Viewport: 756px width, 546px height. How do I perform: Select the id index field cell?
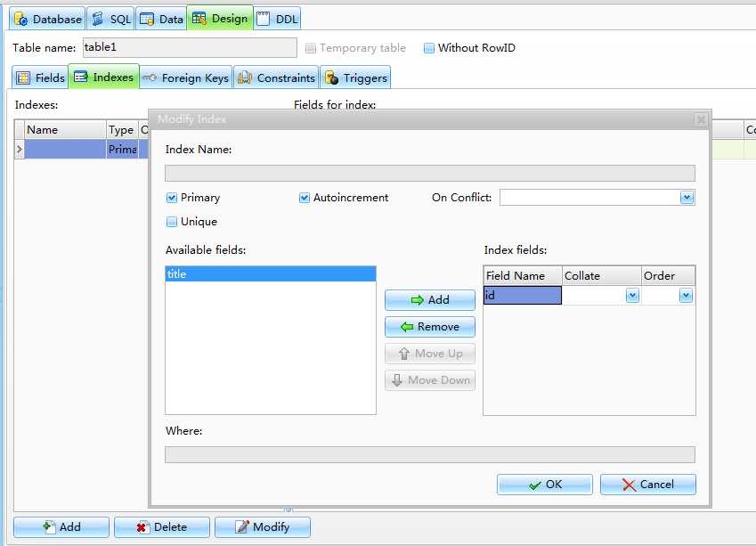523,295
